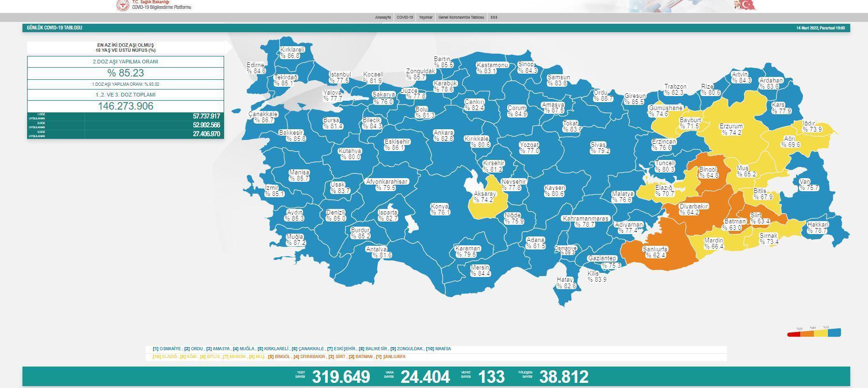Viewport: 868px width, 388px height.
Task: Click the Malatya % 76.6 map label
Action: tap(622, 197)
